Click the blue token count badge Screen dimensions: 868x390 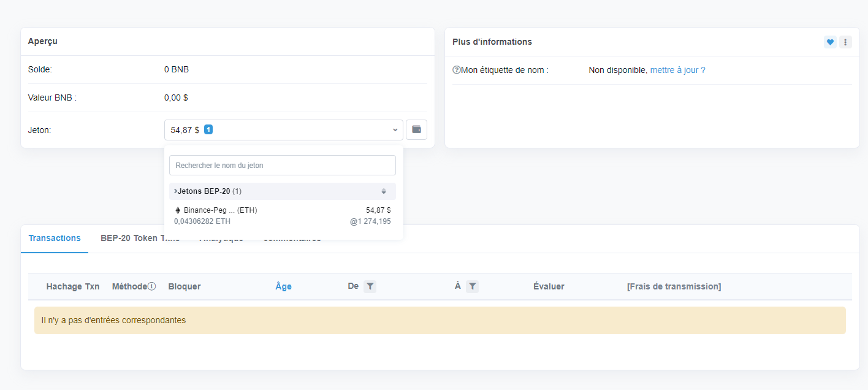point(208,130)
